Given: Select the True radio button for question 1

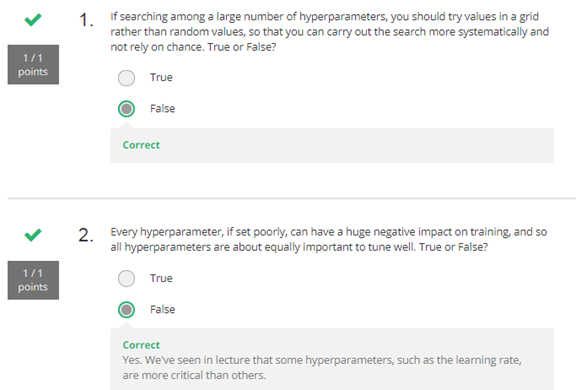Looking at the screenshot, I should coord(126,78).
